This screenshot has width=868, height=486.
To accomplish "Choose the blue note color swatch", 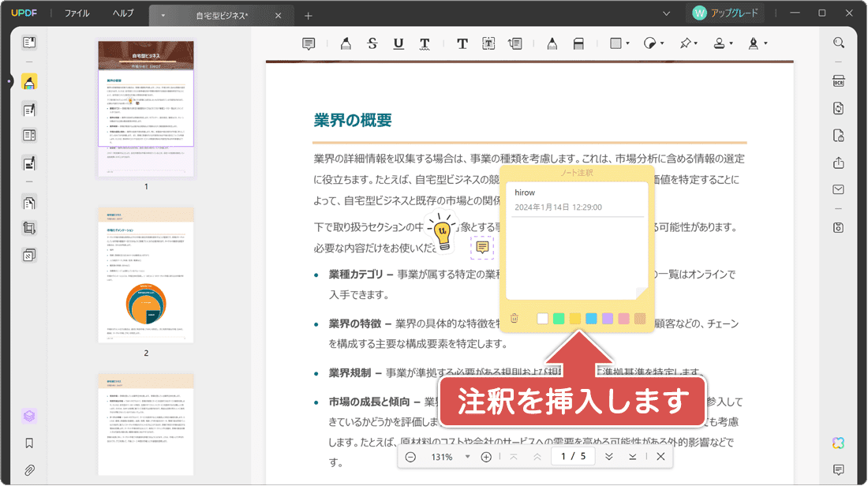I will [x=591, y=319].
